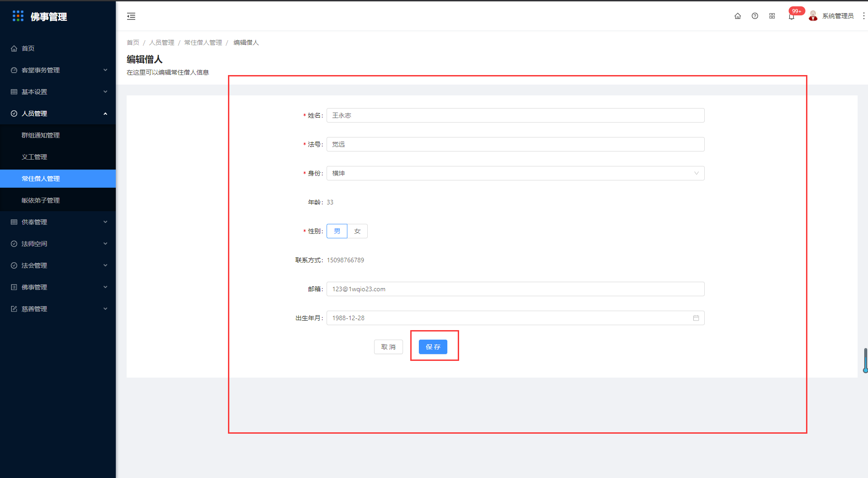Select 男 gender option

click(337, 231)
